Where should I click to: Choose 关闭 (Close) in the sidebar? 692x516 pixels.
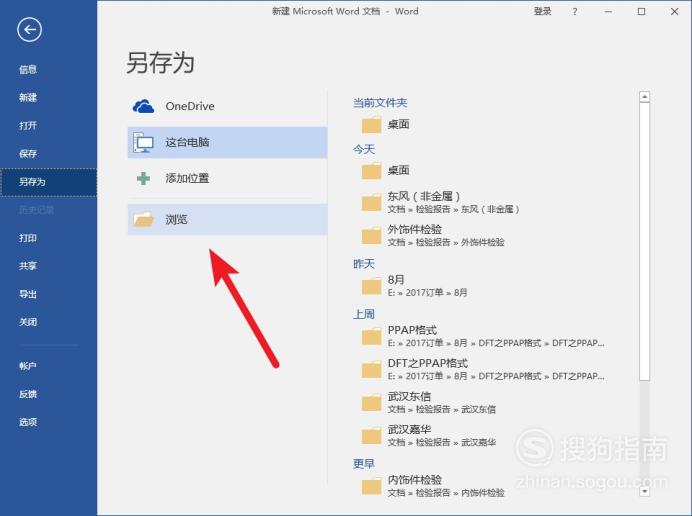coord(28,322)
